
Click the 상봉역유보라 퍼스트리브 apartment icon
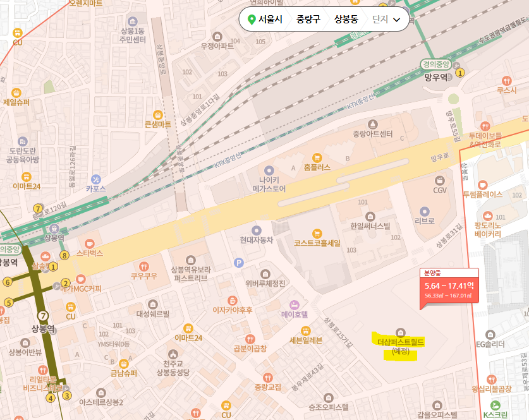pos(191,260)
